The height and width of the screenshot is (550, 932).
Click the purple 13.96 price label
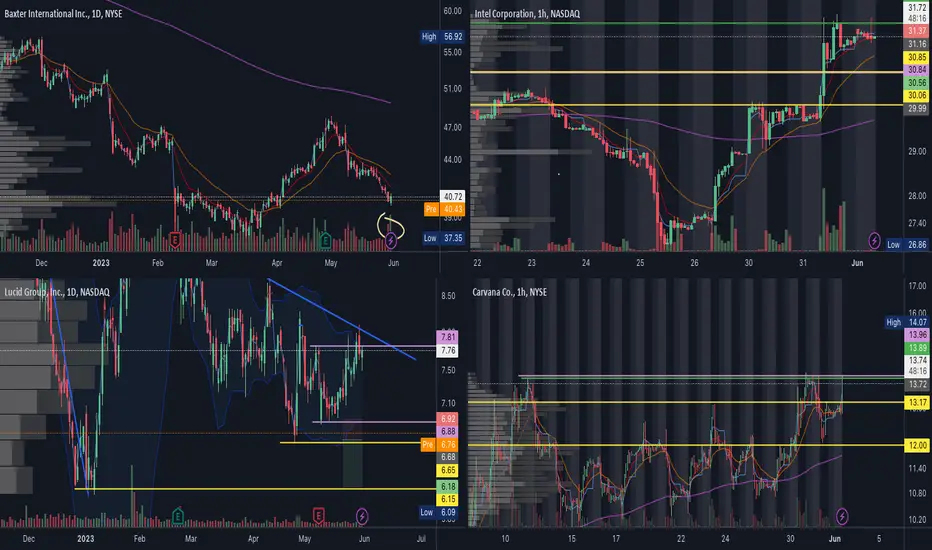click(x=917, y=335)
